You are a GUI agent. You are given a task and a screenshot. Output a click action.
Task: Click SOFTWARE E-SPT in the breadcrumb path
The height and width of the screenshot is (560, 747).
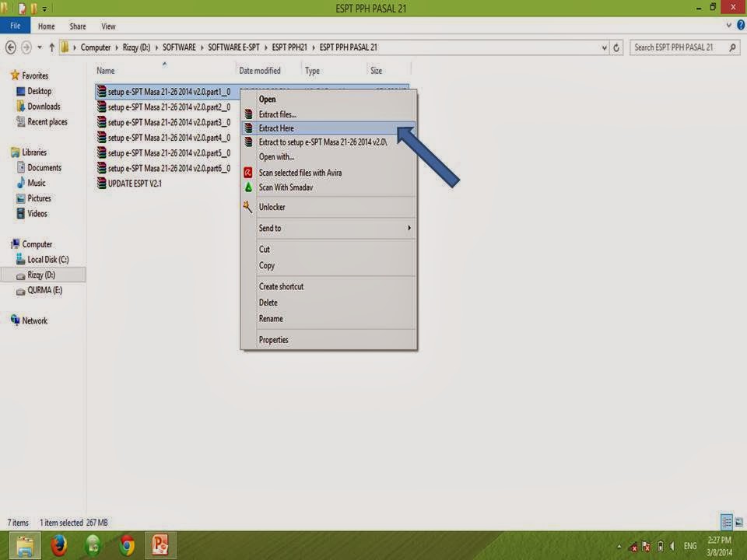point(233,47)
